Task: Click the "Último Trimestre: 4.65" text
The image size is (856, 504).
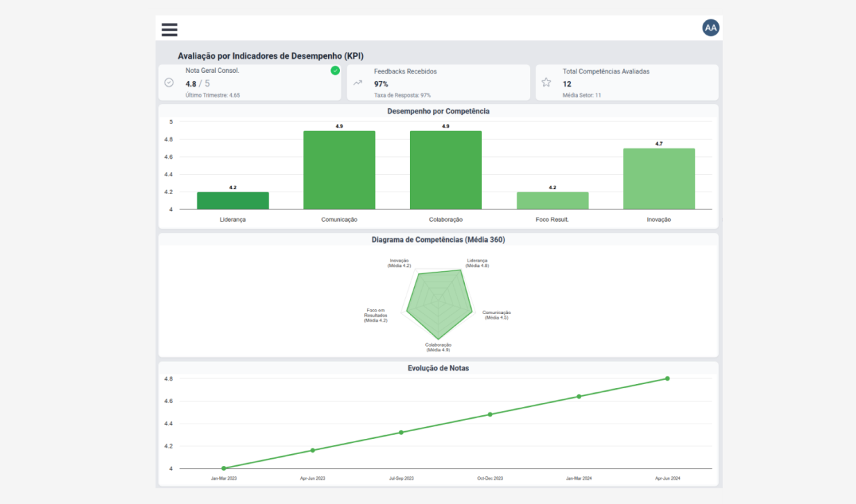Action: [213, 95]
